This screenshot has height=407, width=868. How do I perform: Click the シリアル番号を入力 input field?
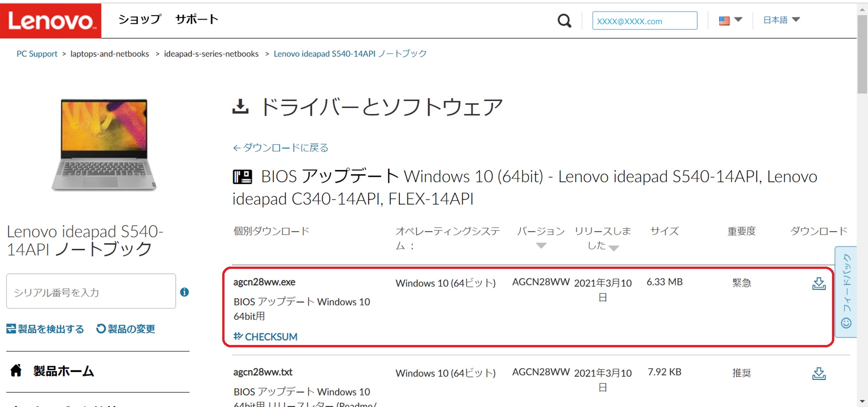pyautogui.click(x=91, y=291)
